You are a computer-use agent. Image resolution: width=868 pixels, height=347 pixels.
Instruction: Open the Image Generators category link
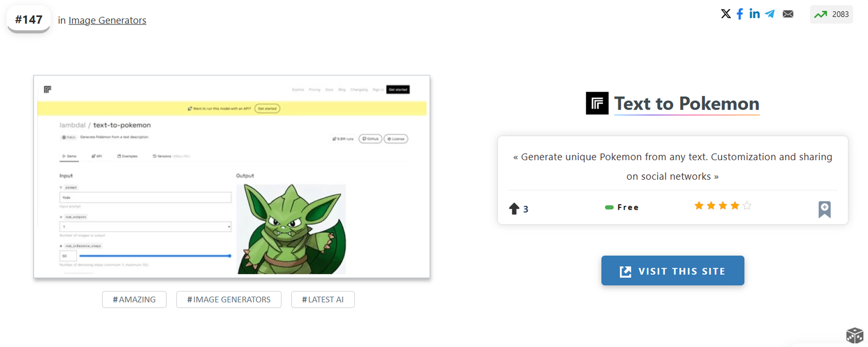(107, 21)
